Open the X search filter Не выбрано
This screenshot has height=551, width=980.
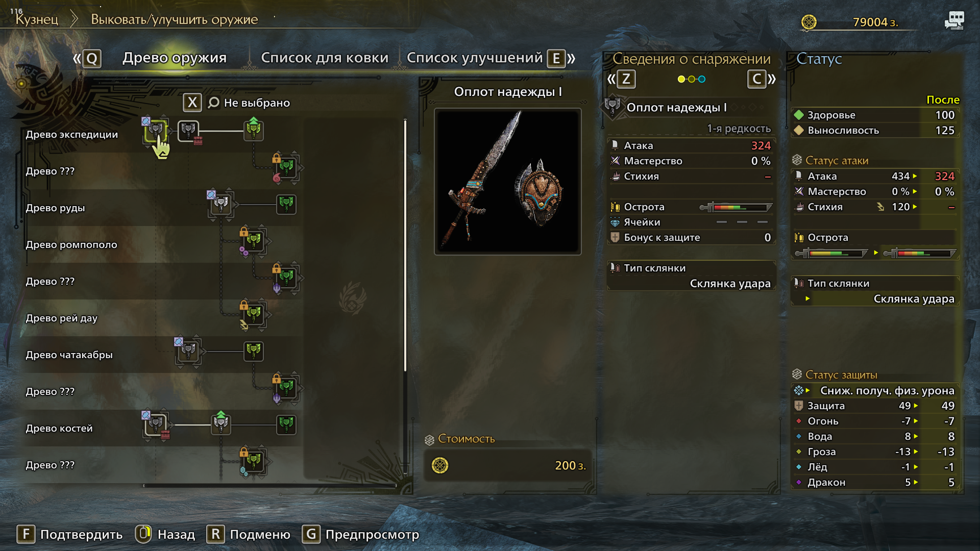pos(237,103)
